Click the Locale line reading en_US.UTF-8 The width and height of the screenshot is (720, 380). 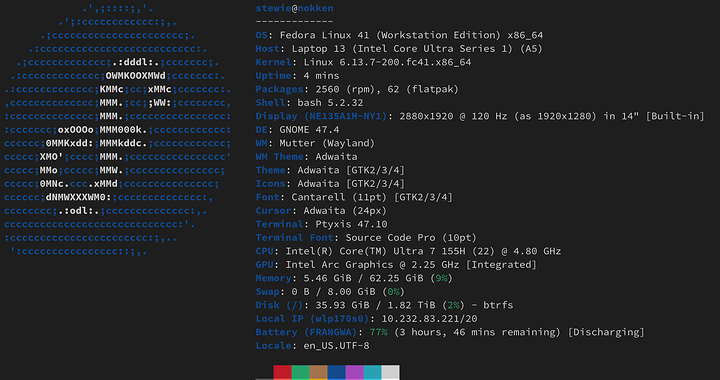(312, 346)
